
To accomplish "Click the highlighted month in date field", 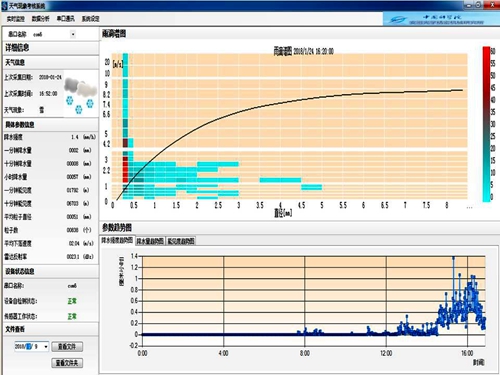I will tap(29, 347).
